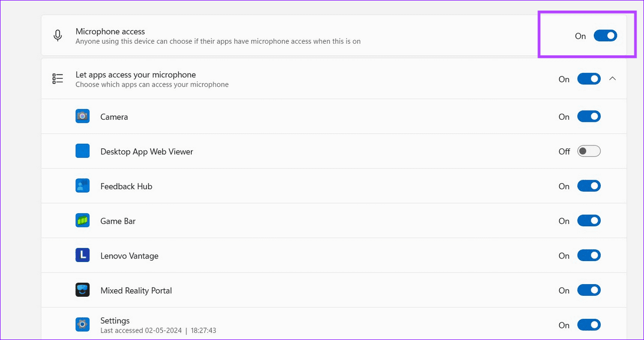Image resolution: width=644 pixels, height=340 pixels.
Task: Disable the Let apps access your microphone toggle
Action: point(588,78)
